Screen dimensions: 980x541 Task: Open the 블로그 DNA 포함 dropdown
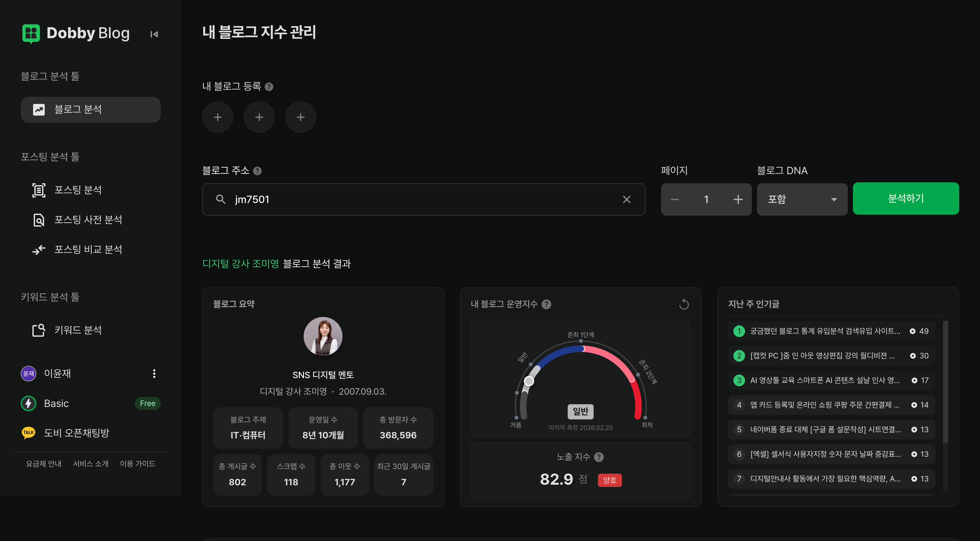click(x=802, y=199)
